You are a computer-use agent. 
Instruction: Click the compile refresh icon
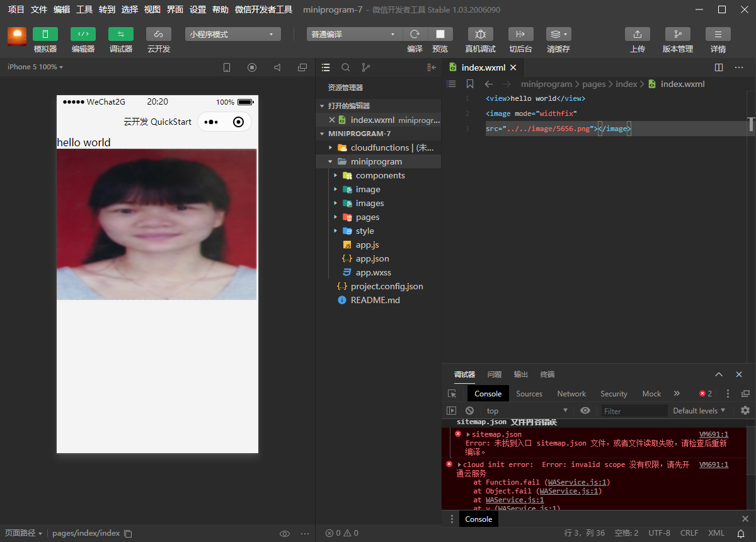click(x=415, y=34)
